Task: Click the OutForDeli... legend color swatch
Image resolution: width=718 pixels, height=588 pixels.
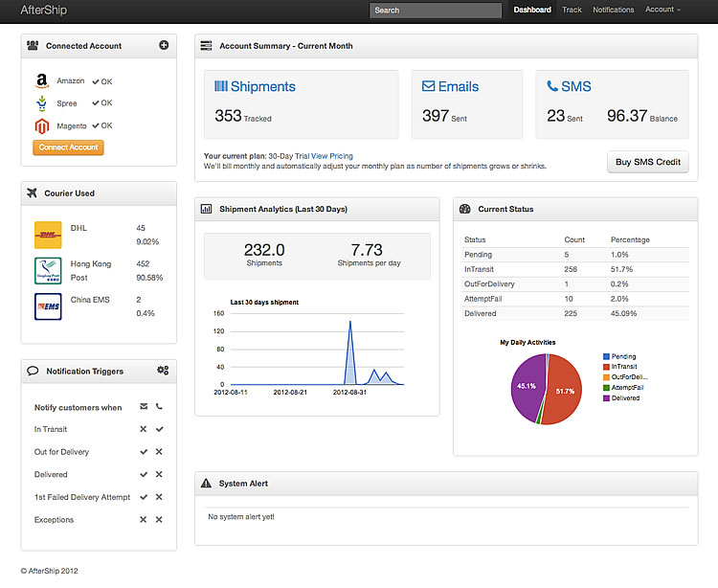Action: [x=606, y=377]
